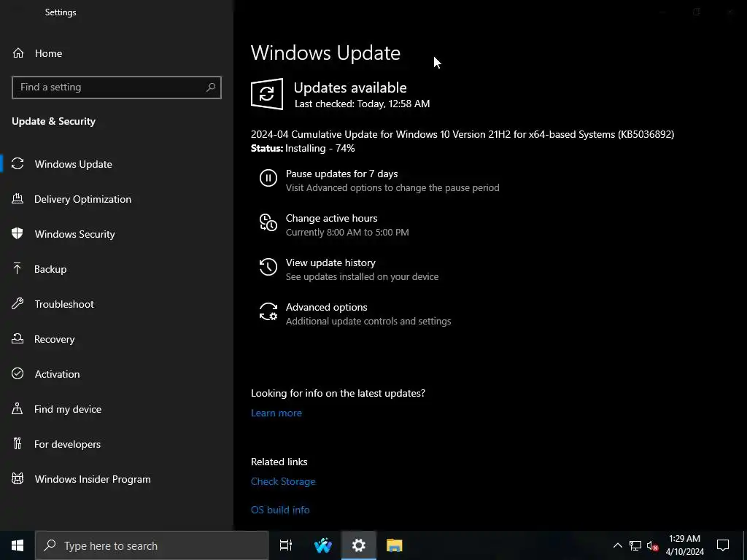Click the Advanced options label
This screenshot has height=560, width=747.
click(326, 307)
